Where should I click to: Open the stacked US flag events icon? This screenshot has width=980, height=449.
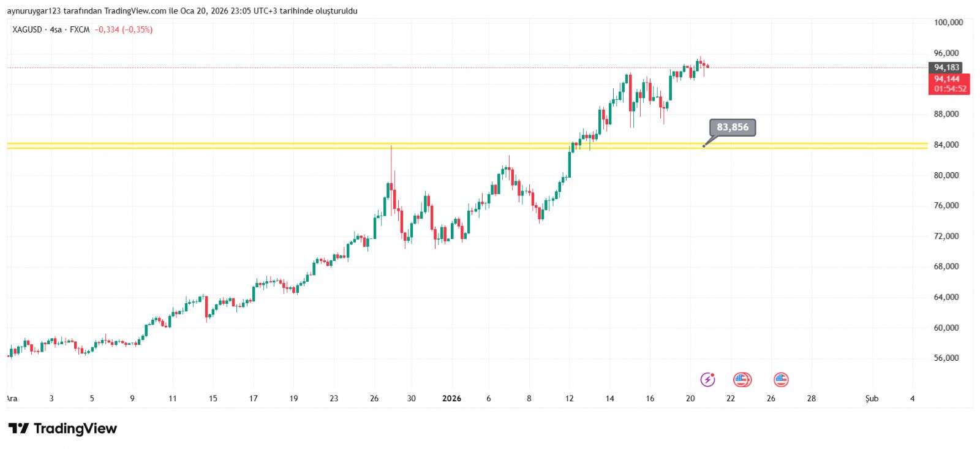(x=742, y=380)
